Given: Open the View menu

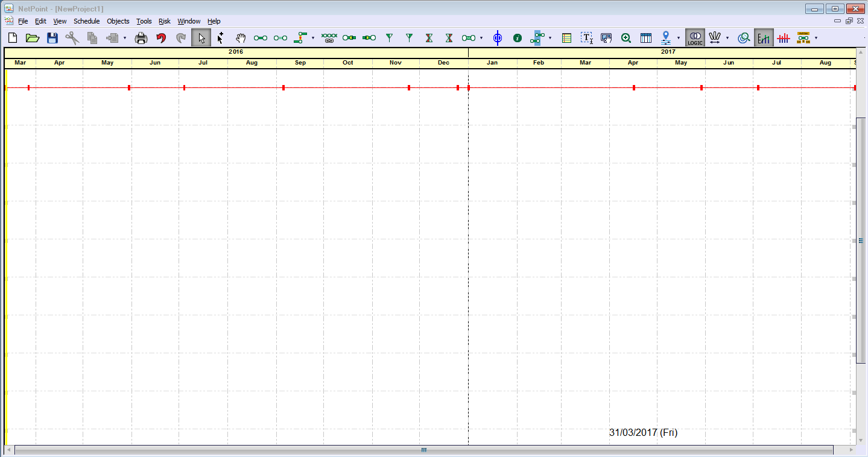Looking at the screenshot, I should coord(60,21).
